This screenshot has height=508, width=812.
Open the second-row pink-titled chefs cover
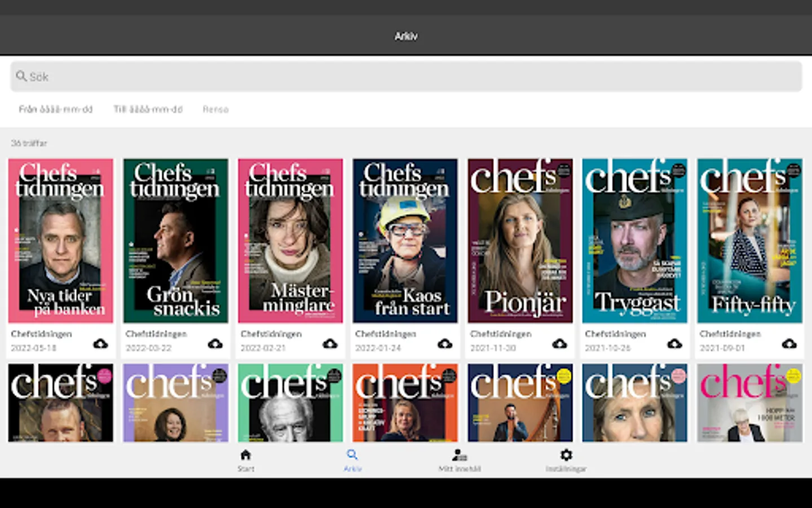[749, 402]
